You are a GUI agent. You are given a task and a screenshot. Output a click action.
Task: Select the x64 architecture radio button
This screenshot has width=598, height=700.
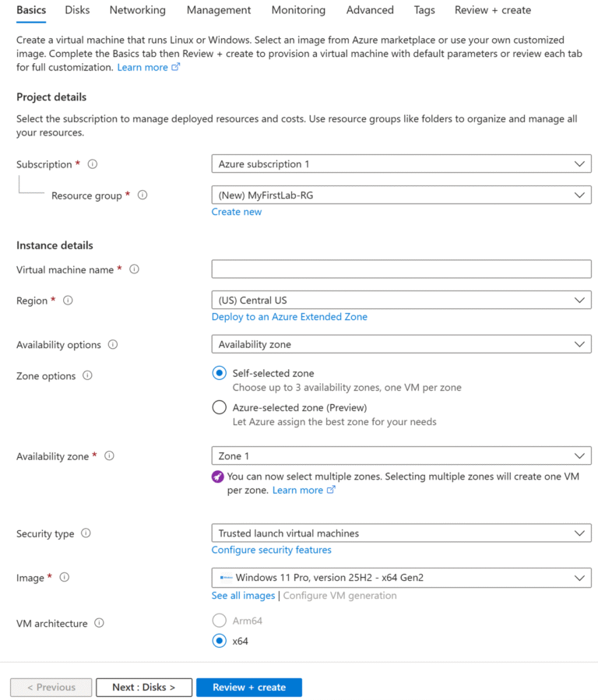coord(219,641)
